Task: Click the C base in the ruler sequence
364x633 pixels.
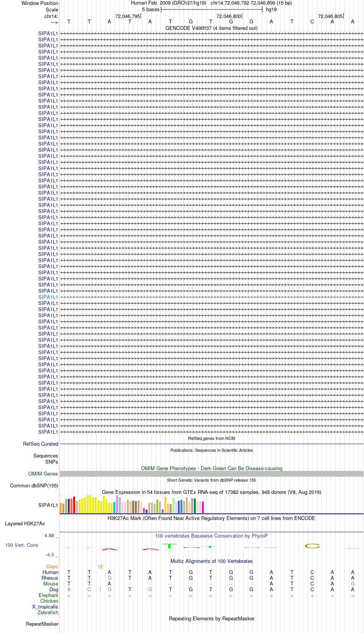Action: (x=312, y=21)
